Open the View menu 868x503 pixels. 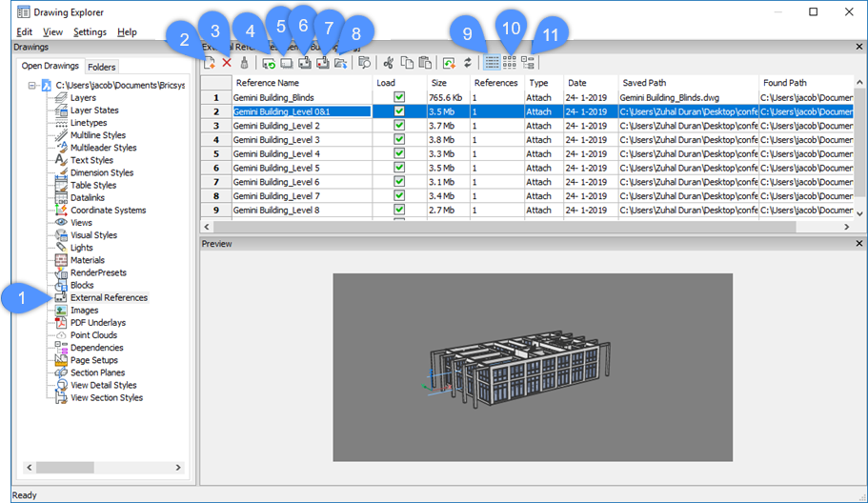pos(52,31)
